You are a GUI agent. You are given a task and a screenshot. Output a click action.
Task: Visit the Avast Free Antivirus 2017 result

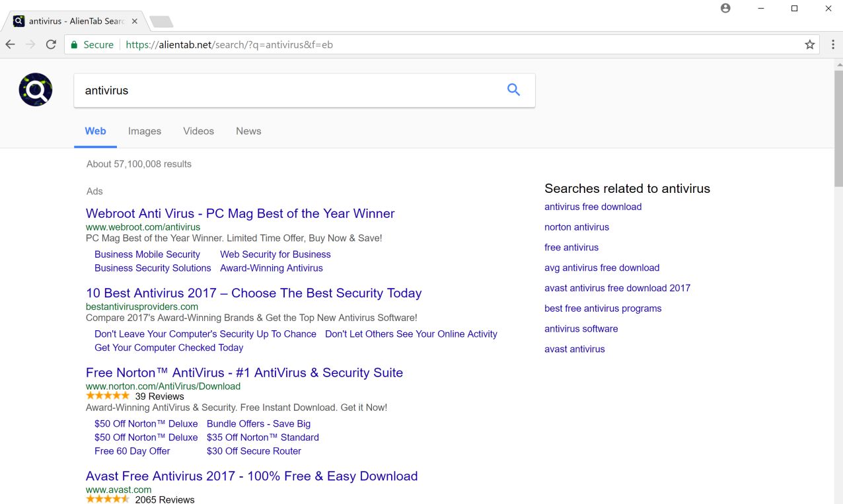pos(251,476)
